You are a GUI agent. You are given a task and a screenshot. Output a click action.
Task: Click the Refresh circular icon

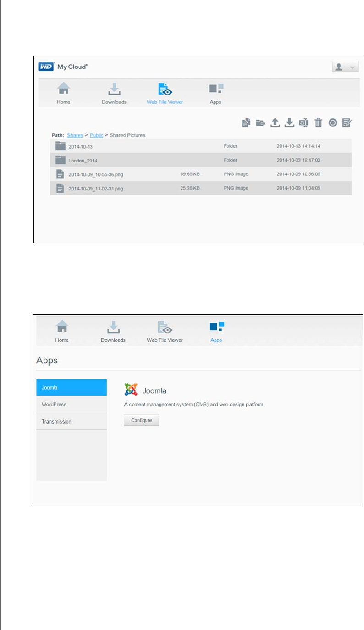point(333,123)
